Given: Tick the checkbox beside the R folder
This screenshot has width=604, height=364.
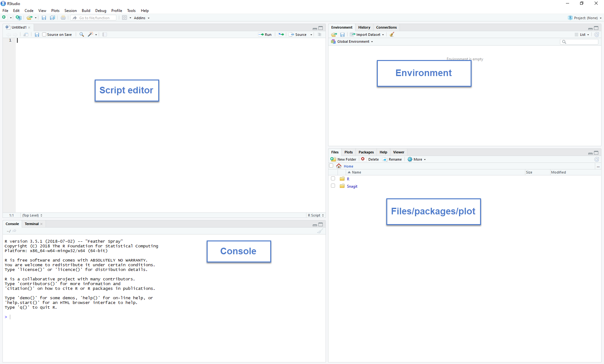Looking at the screenshot, I should (333, 179).
